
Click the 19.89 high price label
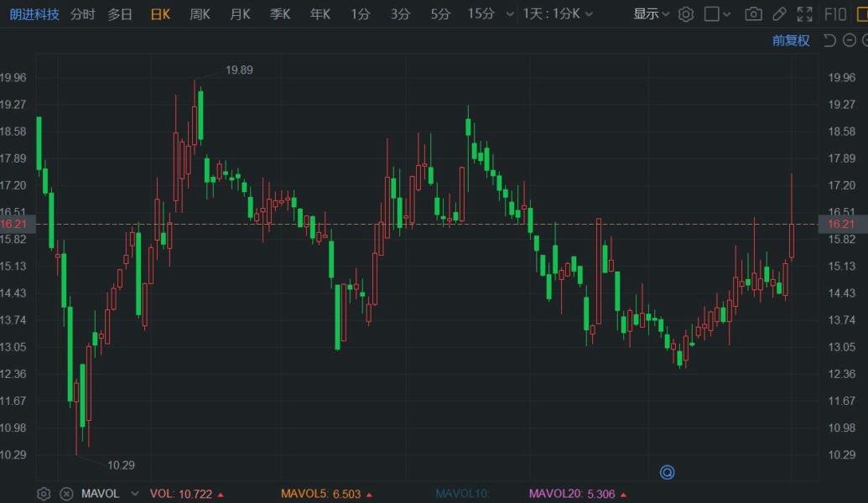pyautogui.click(x=239, y=70)
